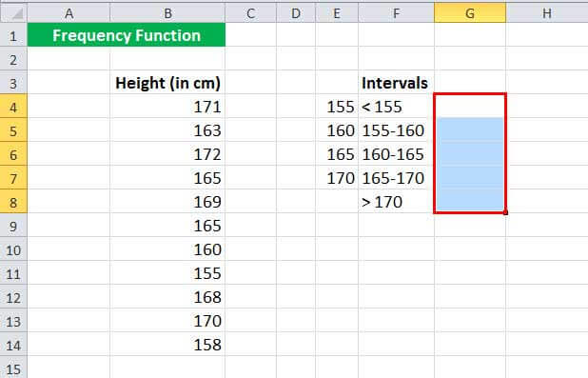Image resolution: width=588 pixels, height=378 pixels.
Task: Select column D header
Action: click(x=296, y=13)
